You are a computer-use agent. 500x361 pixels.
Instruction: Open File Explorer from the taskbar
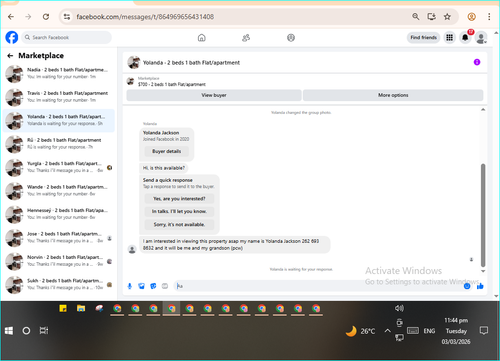(81, 308)
